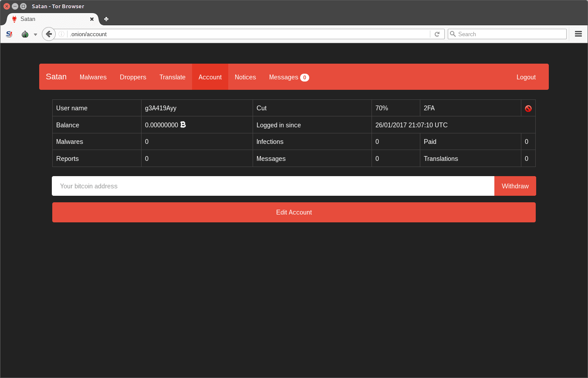Focus the 'Your bitcoin address' field
The image size is (588, 378).
click(x=273, y=186)
